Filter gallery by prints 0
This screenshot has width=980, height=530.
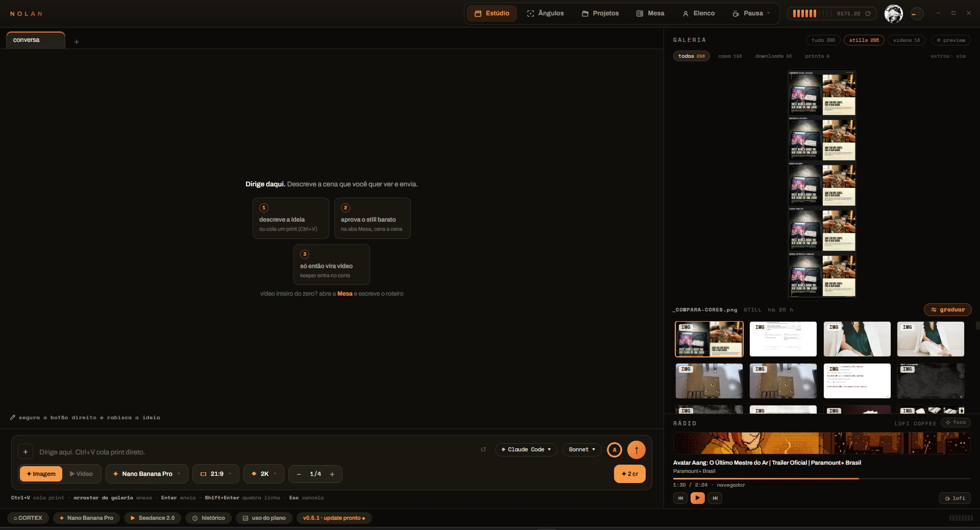(x=817, y=56)
